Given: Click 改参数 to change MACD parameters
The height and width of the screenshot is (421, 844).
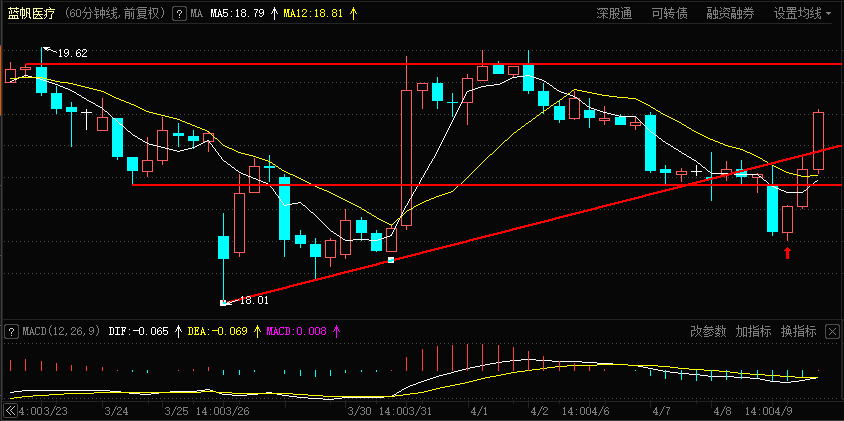Looking at the screenshot, I should point(708,331).
